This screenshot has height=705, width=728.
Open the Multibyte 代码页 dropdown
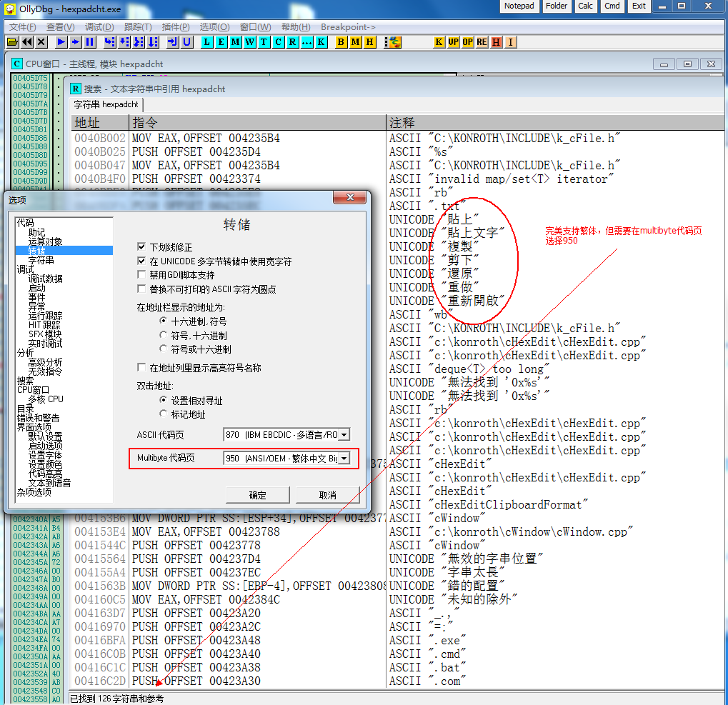coord(344,459)
